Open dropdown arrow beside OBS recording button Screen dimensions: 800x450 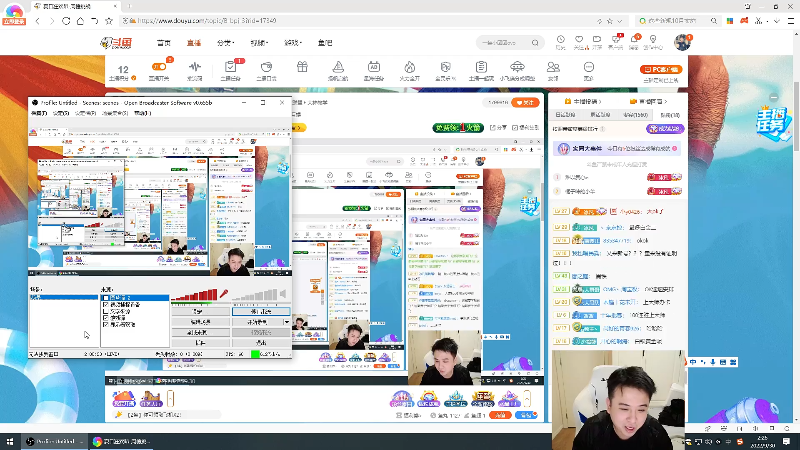pyautogui.click(x=287, y=322)
